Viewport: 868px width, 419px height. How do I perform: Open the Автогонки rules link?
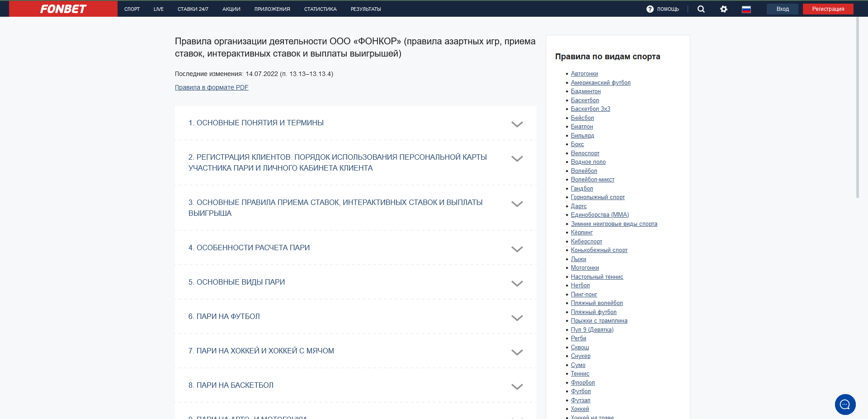(584, 74)
